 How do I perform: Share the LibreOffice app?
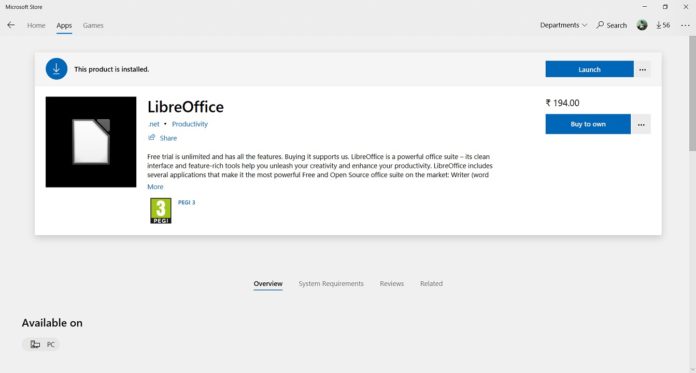coord(162,138)
